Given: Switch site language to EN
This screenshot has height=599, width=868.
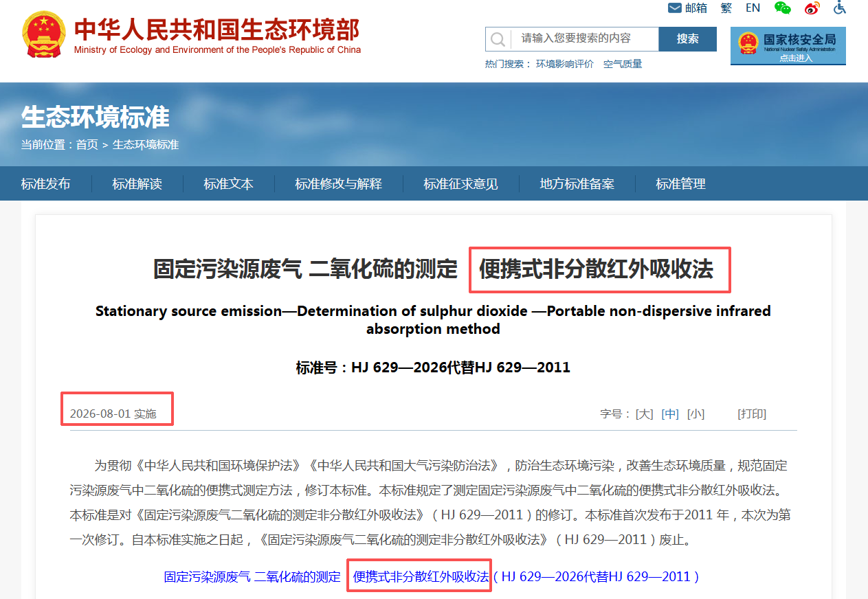Looking at the screenshot, I should point(753,8).
